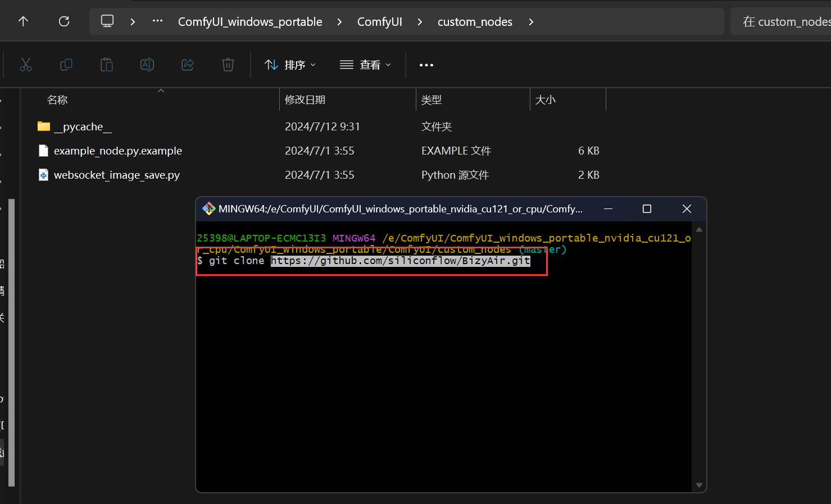831x504 pixels.
Task: Show hidden breadcrumb path ellipsis
Action: (157, 21)
